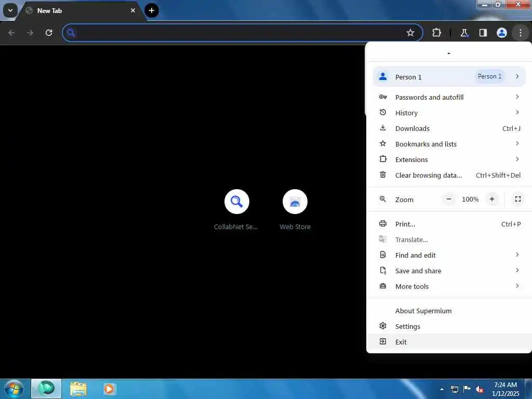532x399 pixels.
Task: Expand the More tools chevron
Action: pyautogui.click(x=517, y=286)
